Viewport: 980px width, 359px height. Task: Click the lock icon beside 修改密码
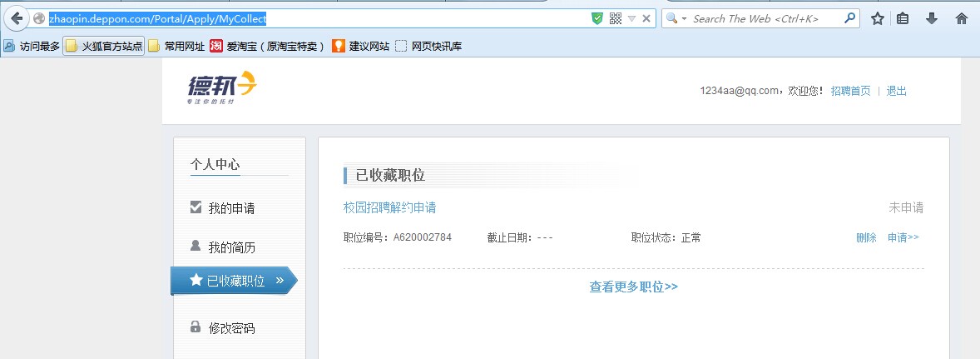(195, 327)
